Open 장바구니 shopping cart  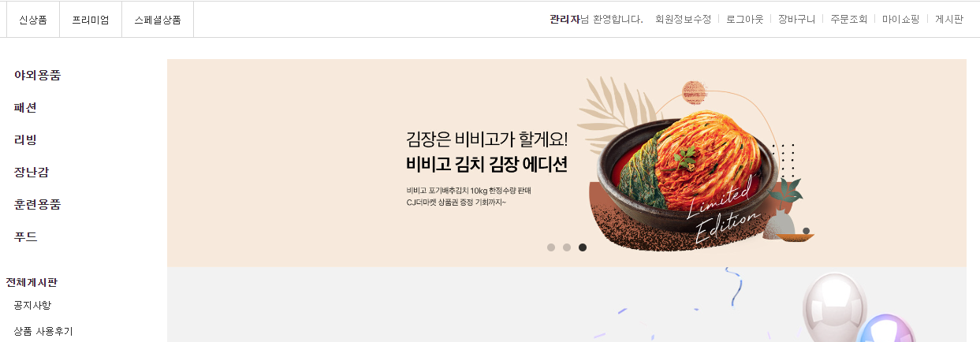pos(796,20)
